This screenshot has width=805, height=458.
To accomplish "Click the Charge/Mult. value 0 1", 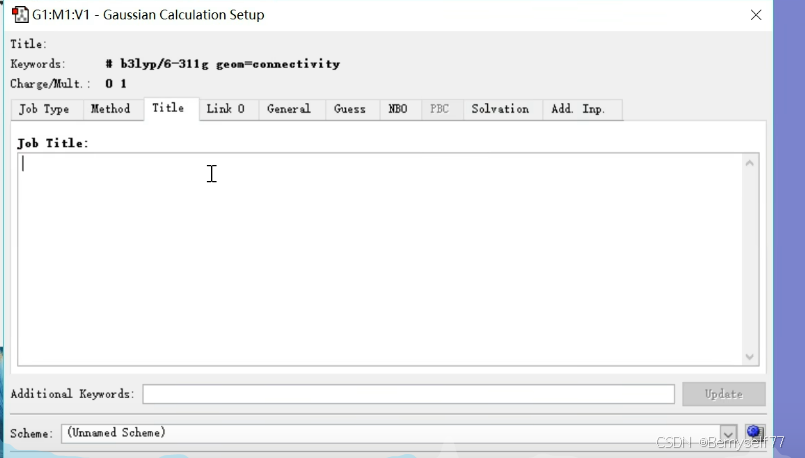I will coord(116,84).
